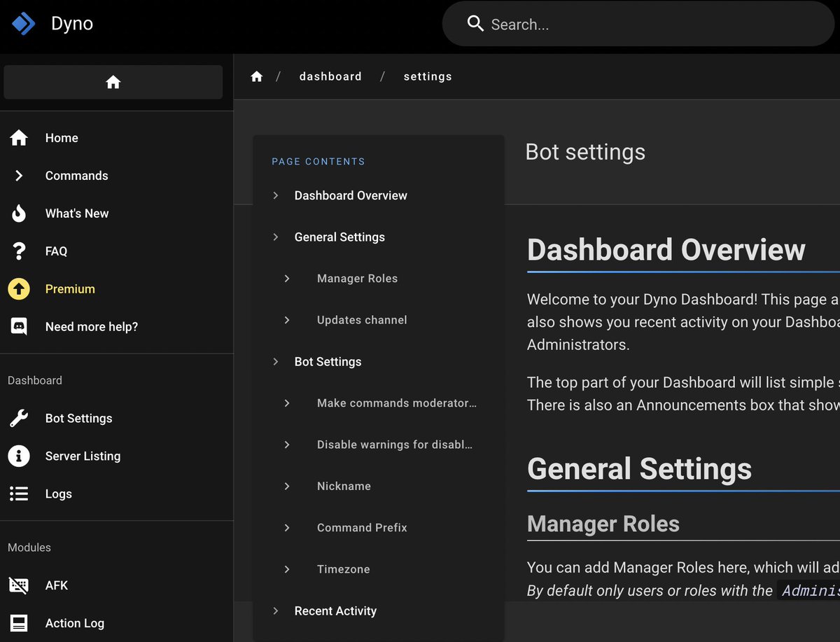
Task: Click the breadcrumb home icon
Action: [257, 76]
